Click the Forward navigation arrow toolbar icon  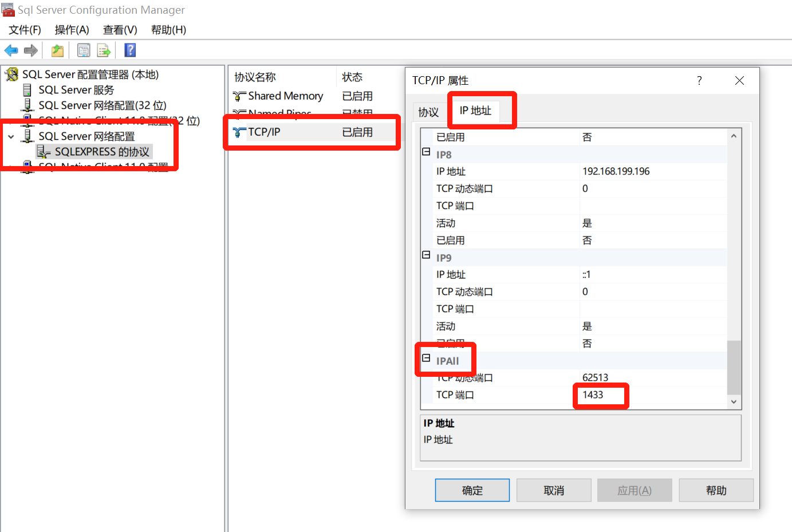point(30,50)
